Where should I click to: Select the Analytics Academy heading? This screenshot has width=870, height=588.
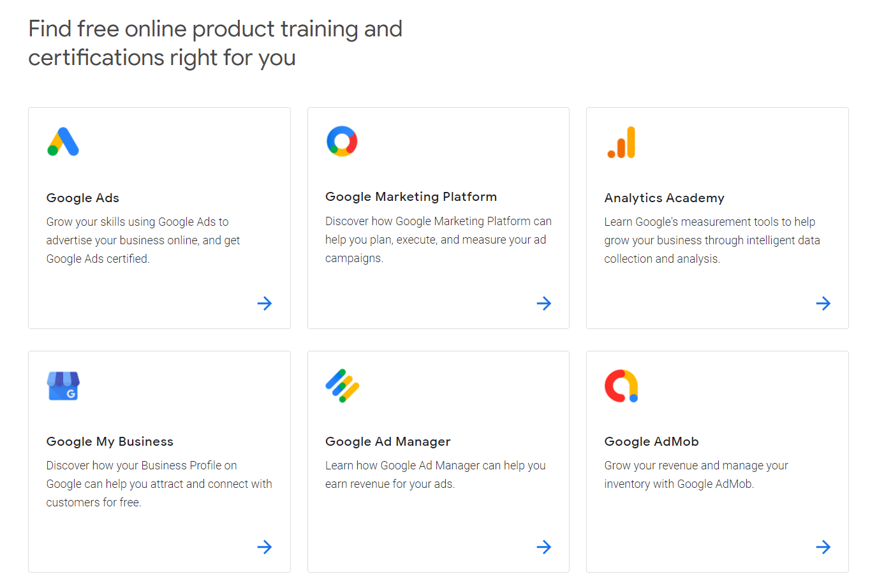[x=664, y=198]
